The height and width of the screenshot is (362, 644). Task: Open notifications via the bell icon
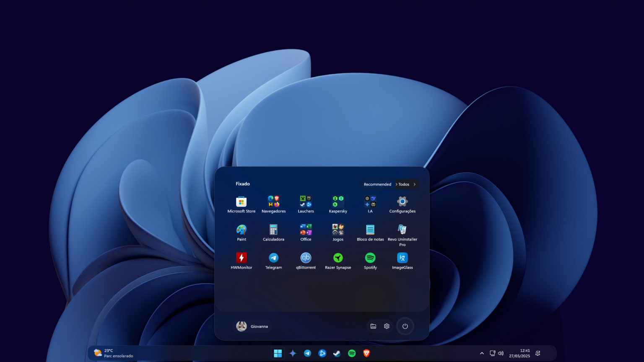pyautogui.click(x=537, y=353)
